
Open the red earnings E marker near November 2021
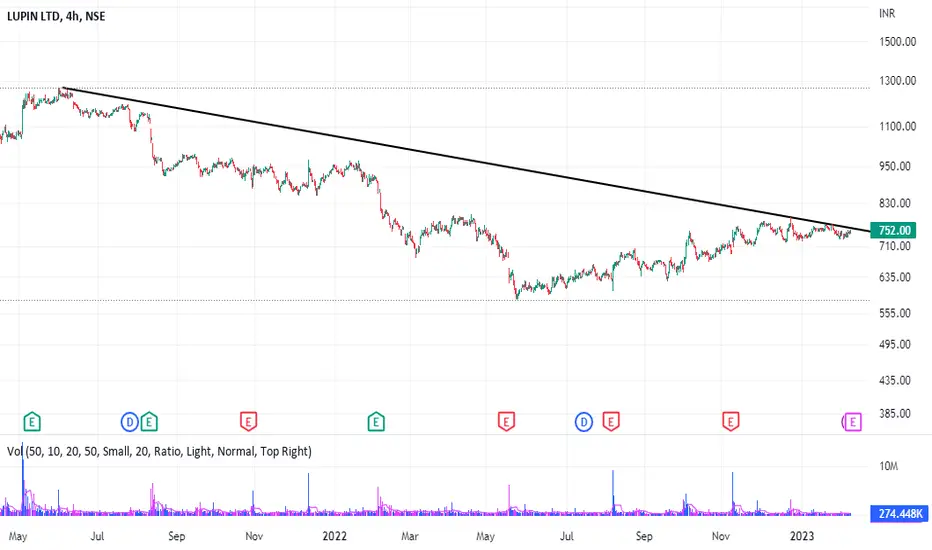point(248,422)
